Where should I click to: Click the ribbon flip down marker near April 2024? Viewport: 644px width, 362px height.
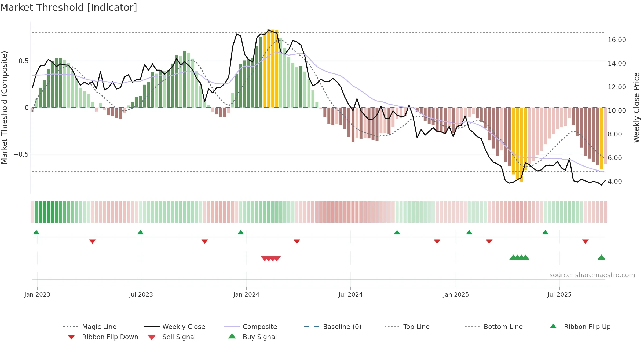tap(297, 242)
